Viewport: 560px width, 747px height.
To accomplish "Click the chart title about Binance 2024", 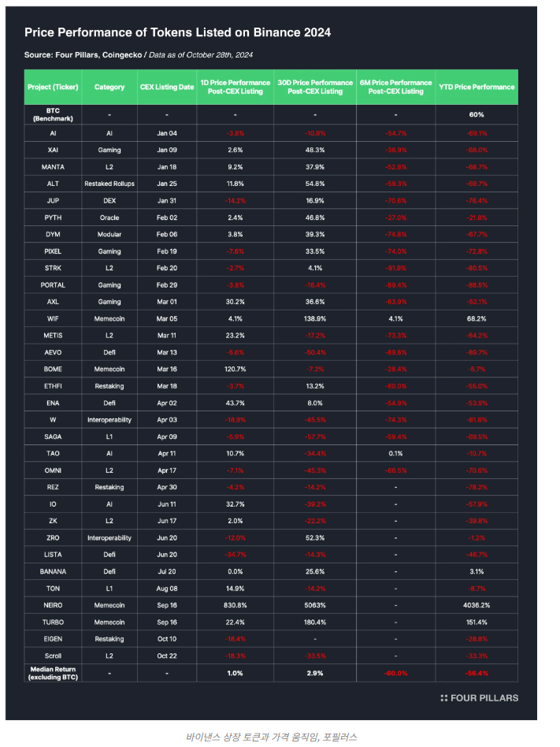I will coord(177,32).
